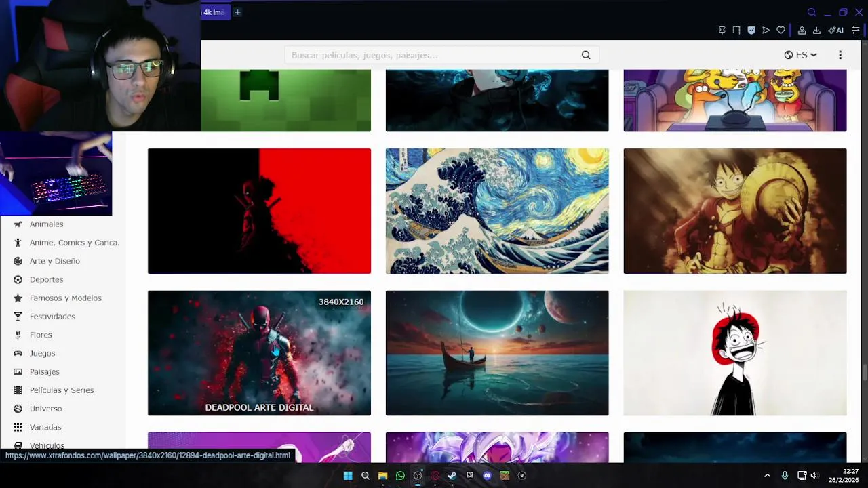This screenshot has height=488, width=868.
Task: Open bookmarks via the heart icon
Action: [x=781, y=30]
